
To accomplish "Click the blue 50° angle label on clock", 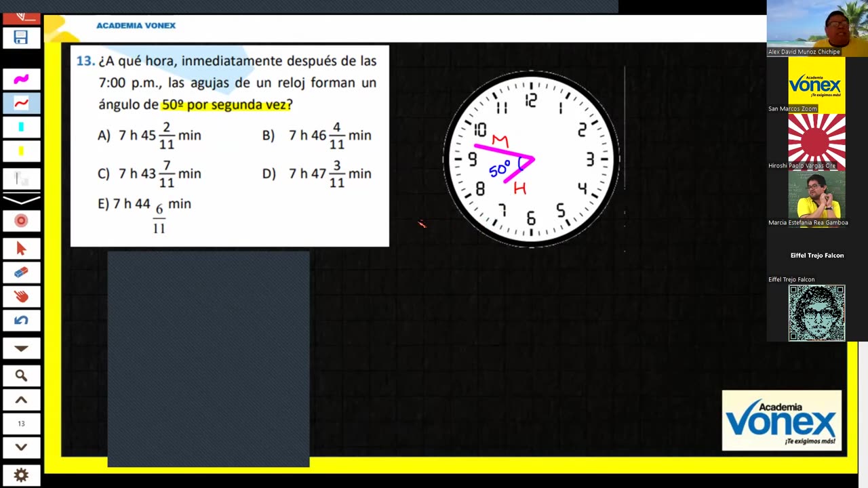I will click(x=500, y=169).
